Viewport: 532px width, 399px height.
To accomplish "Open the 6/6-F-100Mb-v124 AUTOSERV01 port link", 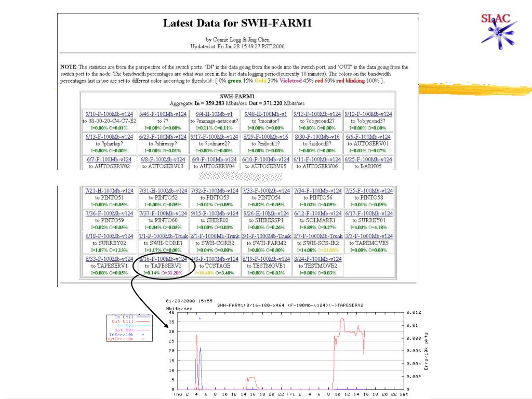I will [368, 137].
